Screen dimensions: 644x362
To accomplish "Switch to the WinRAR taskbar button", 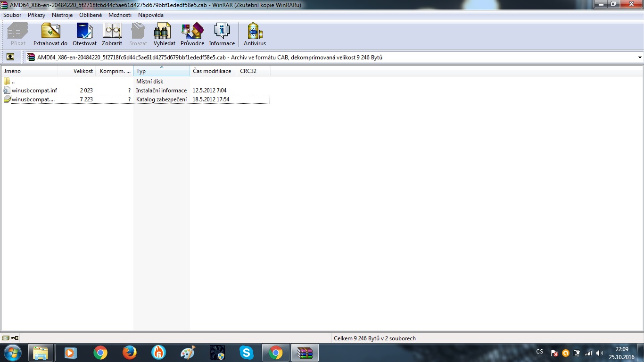I will pyautogui.click(x=305, y=353).
